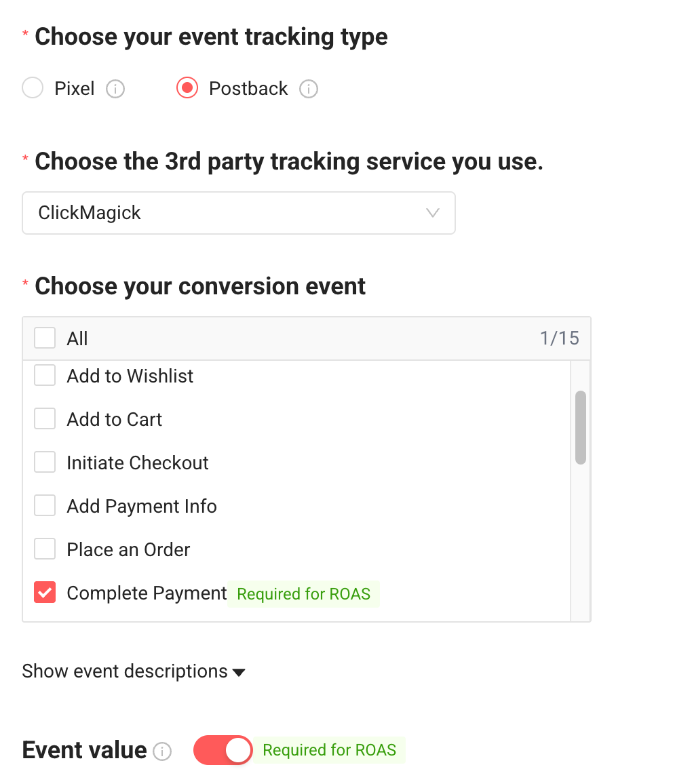The height and width of the screenshot is (784, 673).
Task: Select the Pixel radio button
Action: pyautogui.click(x=33, y=88)
